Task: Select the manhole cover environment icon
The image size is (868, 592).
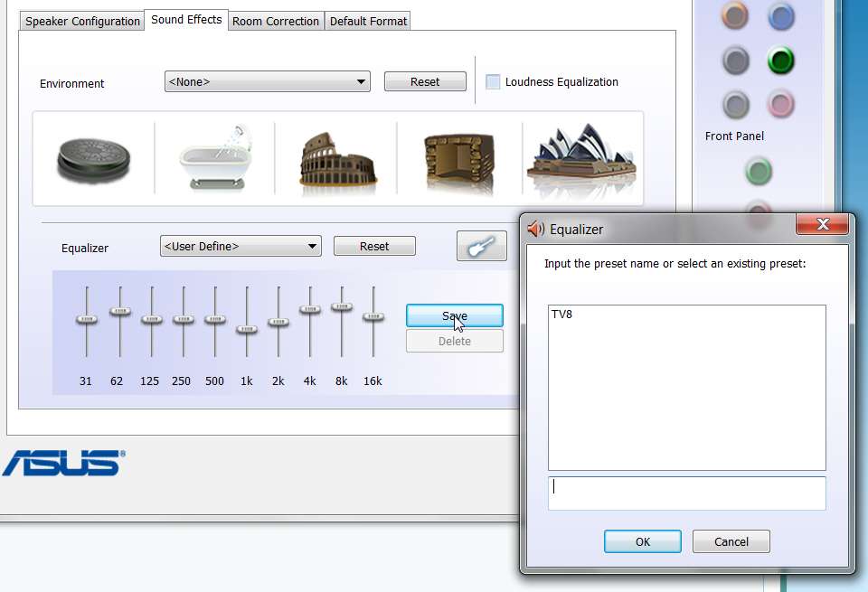Action: point(93,160)
